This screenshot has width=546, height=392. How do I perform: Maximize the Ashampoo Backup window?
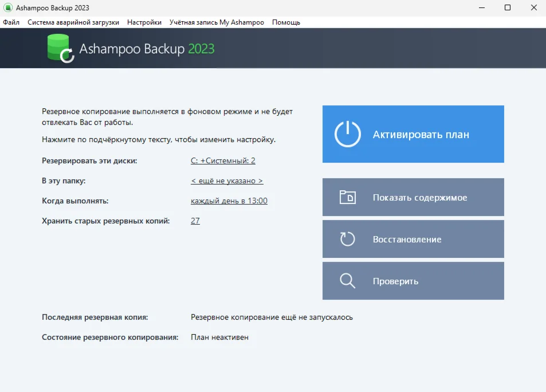pos(507,8)
